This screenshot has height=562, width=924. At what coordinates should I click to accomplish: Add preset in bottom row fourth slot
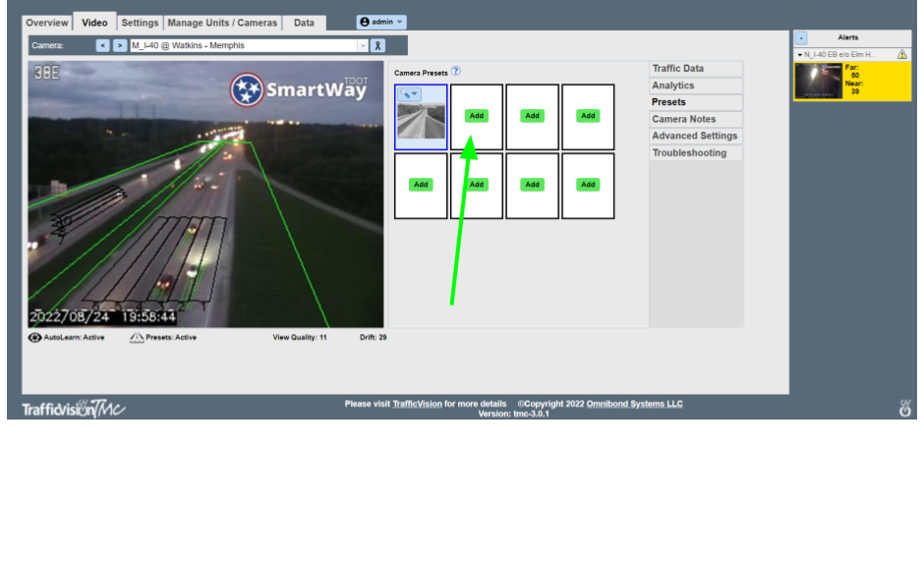pos(588,185)
